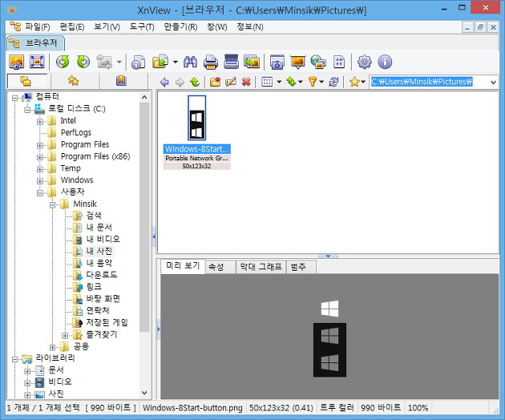Go back with blue left arrow
505x420 pixels.
(164, 82)
